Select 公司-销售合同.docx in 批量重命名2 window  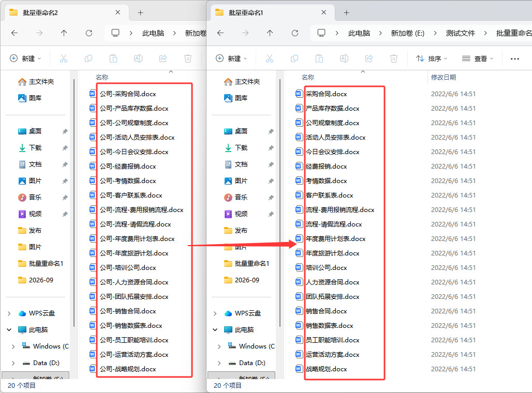tap(128, 311)
